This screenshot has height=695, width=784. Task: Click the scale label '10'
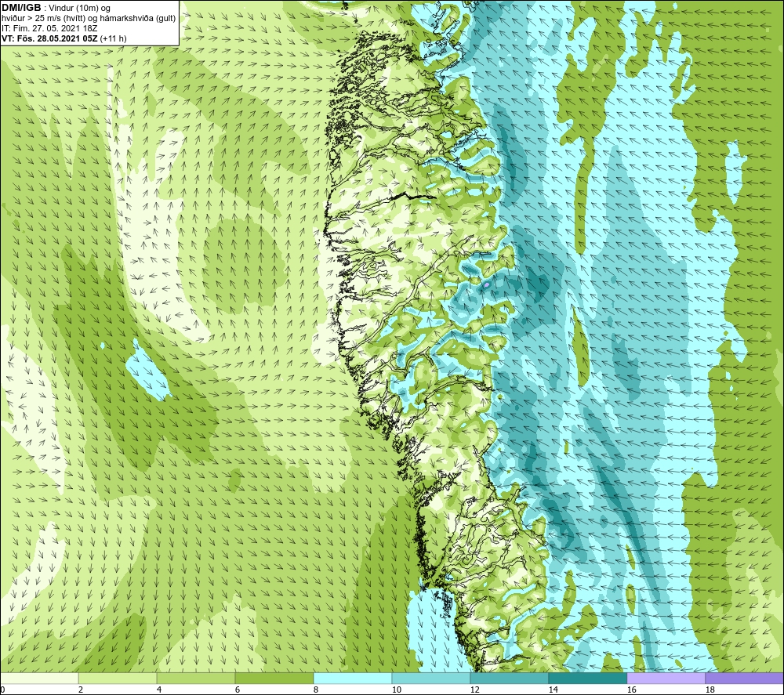[x=396, y=690]
